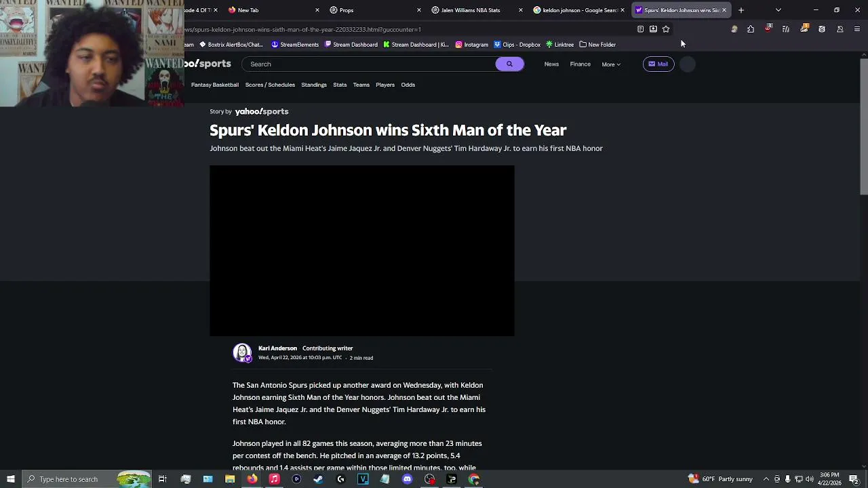Open the News link in Yahoo header
This screenshot has width=868, height=488.
(551, 64)
